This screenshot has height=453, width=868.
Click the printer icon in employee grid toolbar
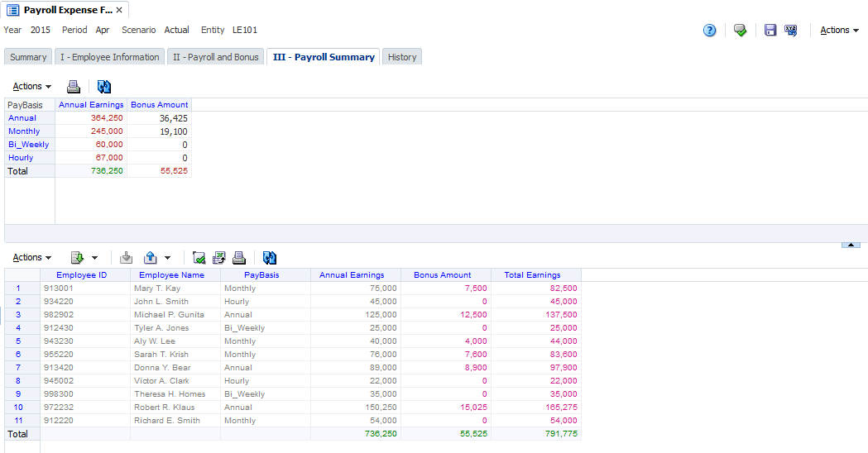point(239,258)
